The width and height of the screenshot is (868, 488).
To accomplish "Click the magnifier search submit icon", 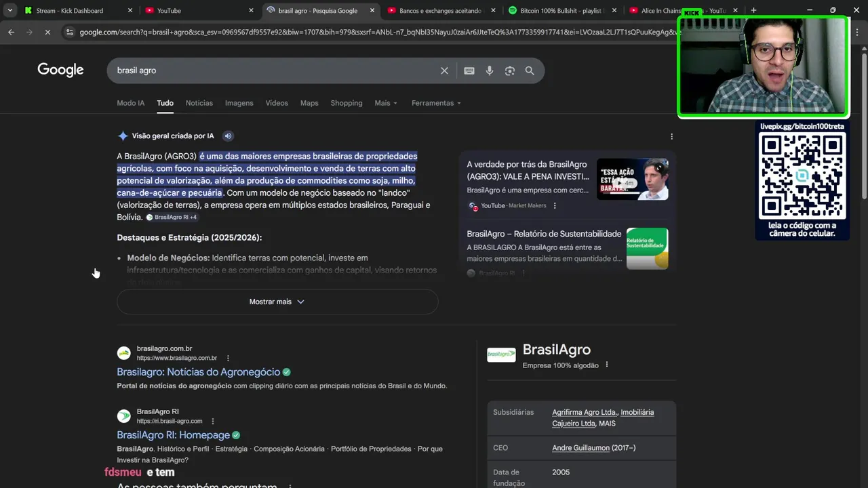I will tap(530, 70).
